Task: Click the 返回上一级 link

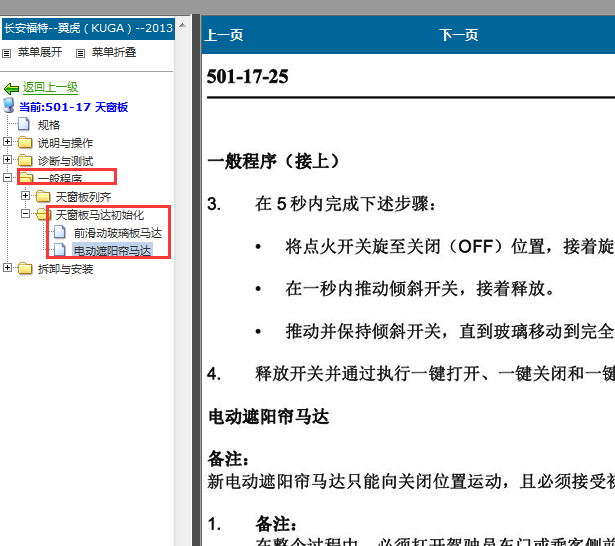Action: [x=50, y=87]
